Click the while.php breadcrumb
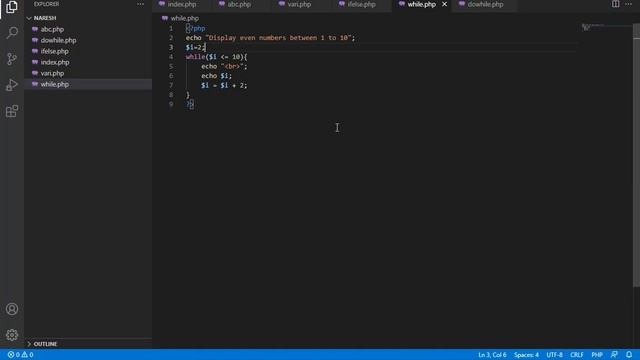 [184, 18]
